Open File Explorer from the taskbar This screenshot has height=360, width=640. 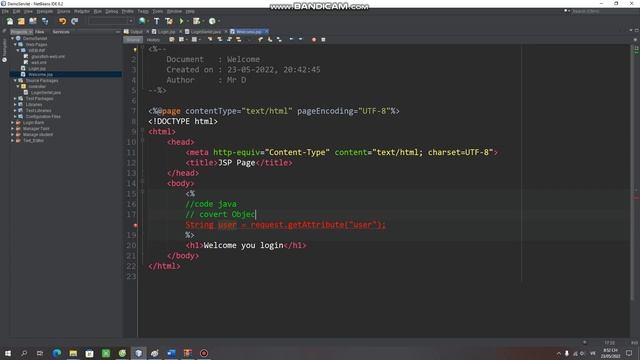tap(73, 353)
